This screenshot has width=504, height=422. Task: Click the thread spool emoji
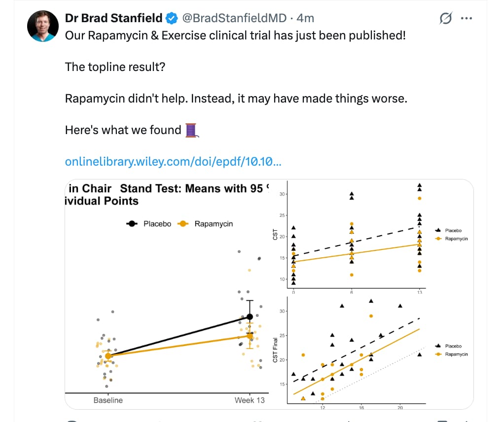click(192, 131)
